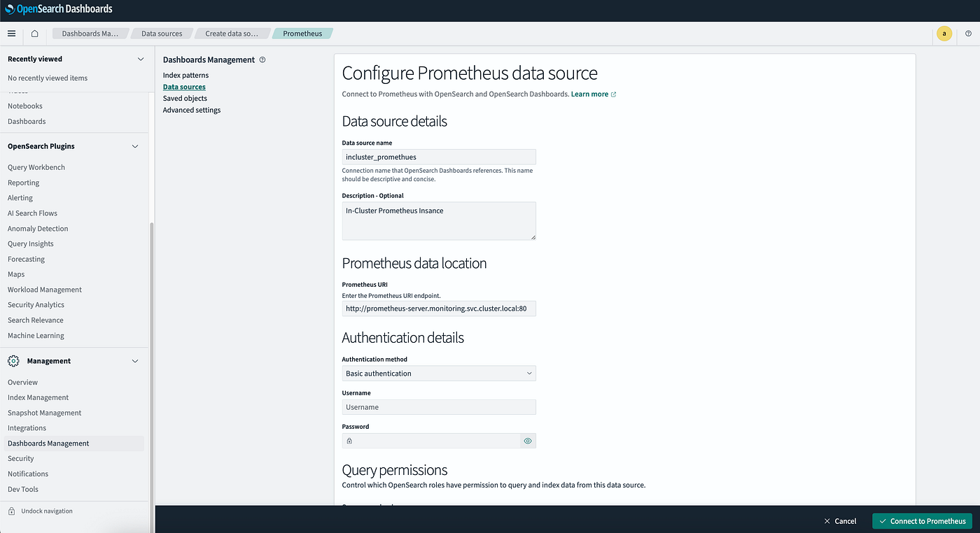Open Machine Learning plugin
Screen dimensions: 980x533
pos(36,336)
